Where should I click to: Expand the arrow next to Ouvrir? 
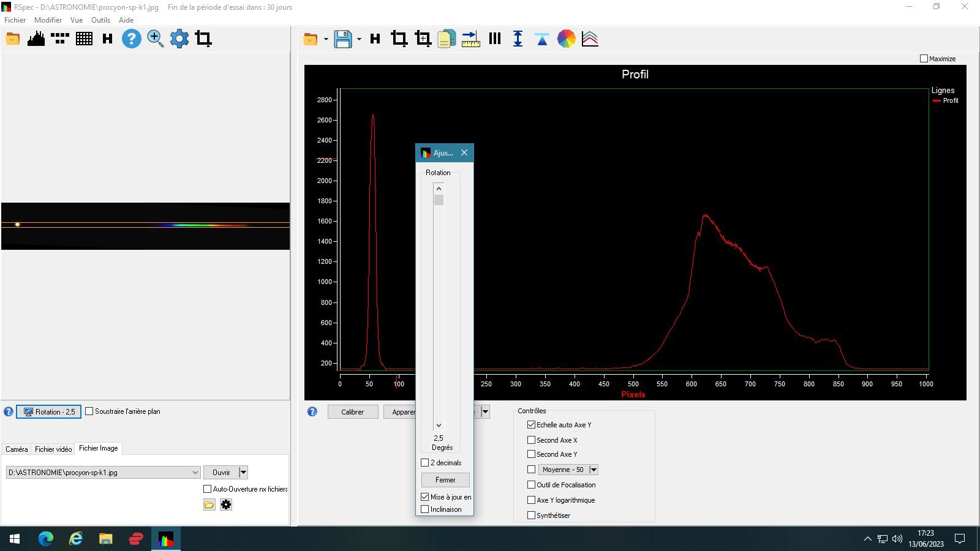pyautogui.click(x=243, y=473)
